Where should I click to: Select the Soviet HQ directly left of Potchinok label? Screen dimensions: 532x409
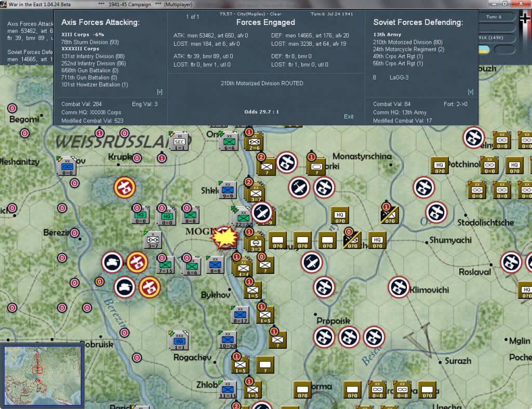(440, 166)
